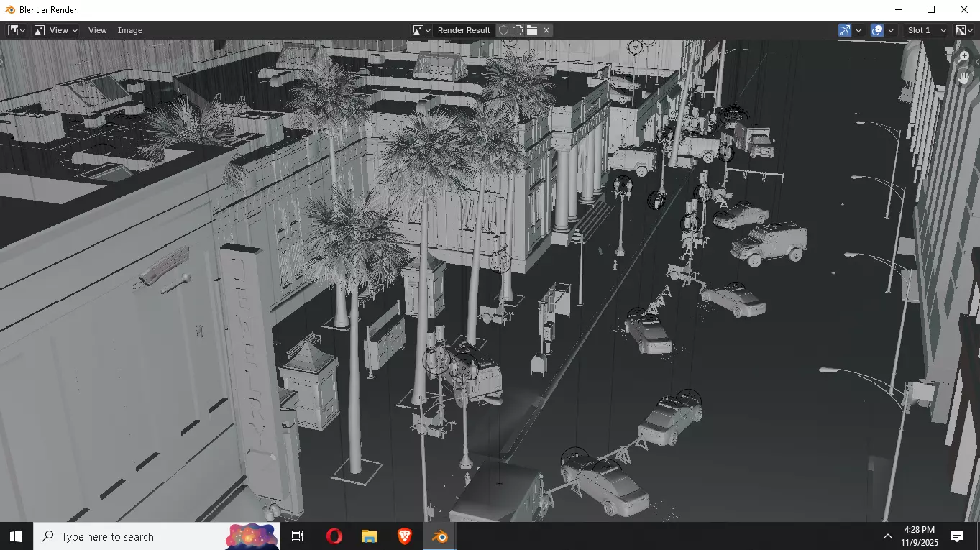The height and width of the screenshot is (550, 980).
Task: Expand the overlays options dropdown arrow
Action: [891, 30]
